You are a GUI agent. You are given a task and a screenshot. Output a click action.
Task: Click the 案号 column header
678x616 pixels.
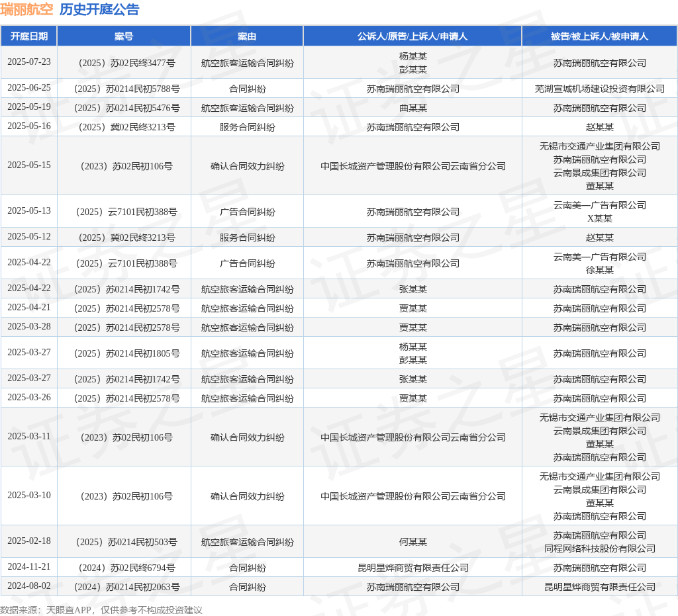pyautogui.click(x=124, y=36)
